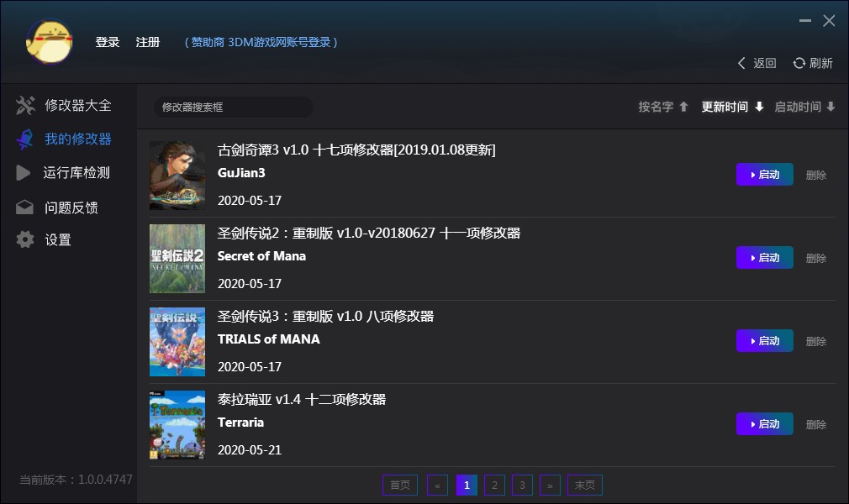Click the 按名字 up-arrow sort icon
The height and width of the screenshot is (504, 849).
[684, 107]
